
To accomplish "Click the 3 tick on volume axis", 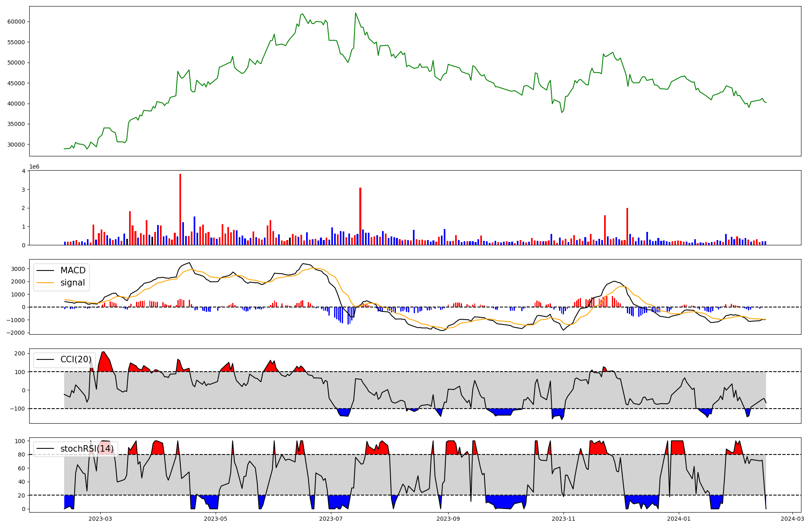I will click(x=24, y=190).
